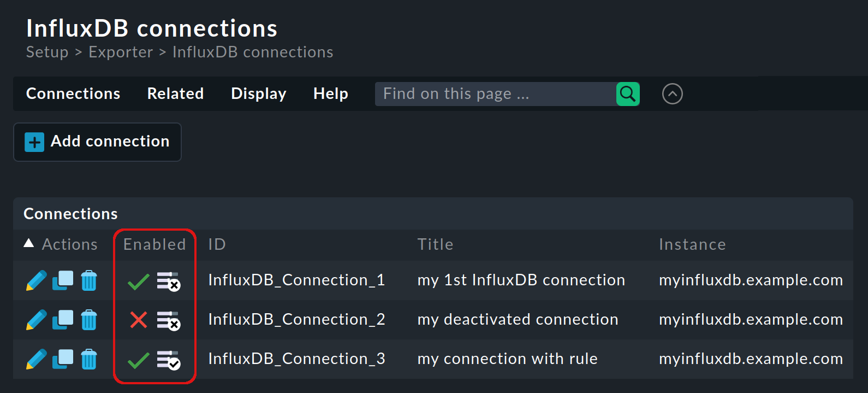This screenshot has width=868, height=393.
Task: Click title 'my connection with rule'
Action: [x=507, y=359]
